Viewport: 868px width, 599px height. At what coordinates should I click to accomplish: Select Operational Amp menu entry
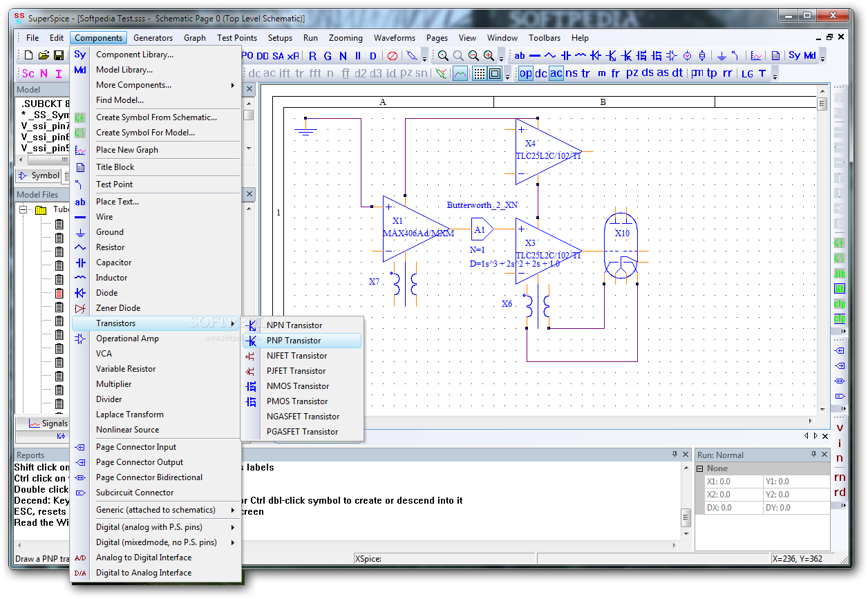coord(156,339)
